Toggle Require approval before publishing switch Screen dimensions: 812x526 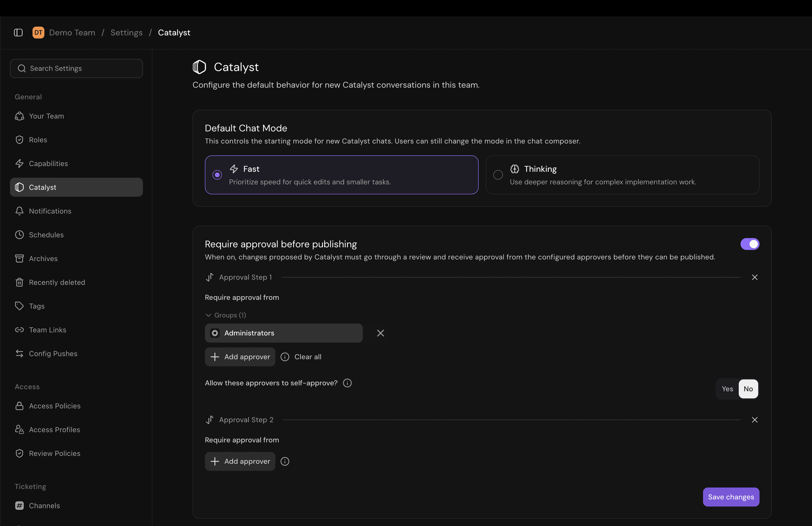(750, 244)
